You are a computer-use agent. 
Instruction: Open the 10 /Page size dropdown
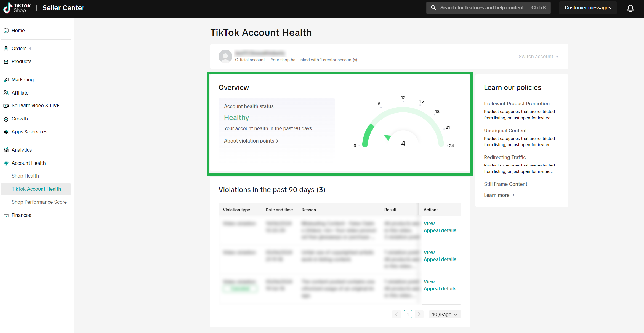(x=445, y=314)
